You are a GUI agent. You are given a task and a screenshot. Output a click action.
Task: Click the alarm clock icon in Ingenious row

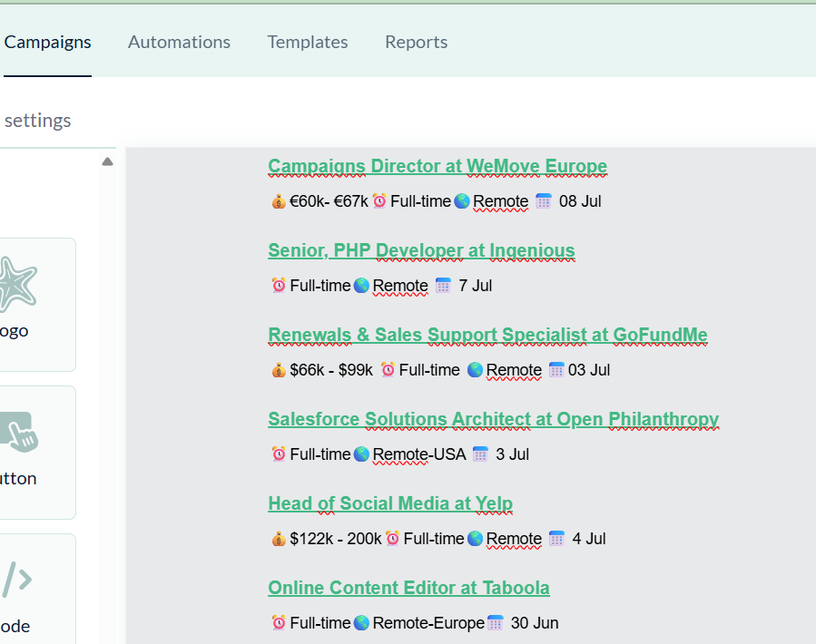pos(279,286)
